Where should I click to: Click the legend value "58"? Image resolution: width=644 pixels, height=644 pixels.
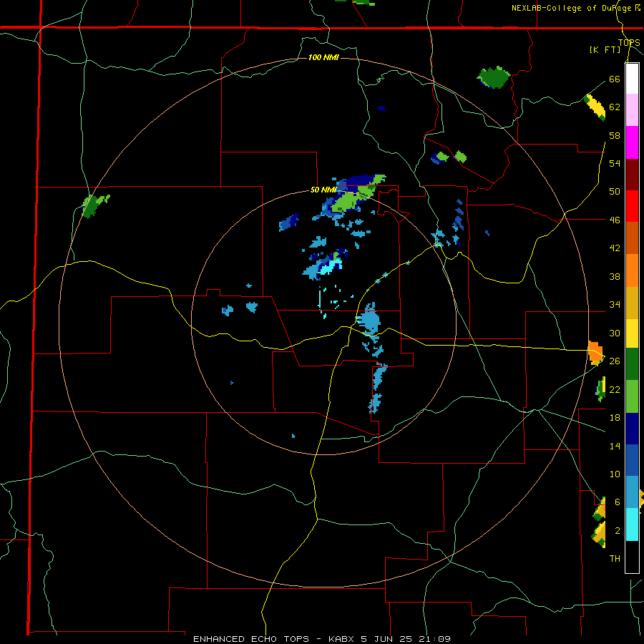click(x=615, y=135)
